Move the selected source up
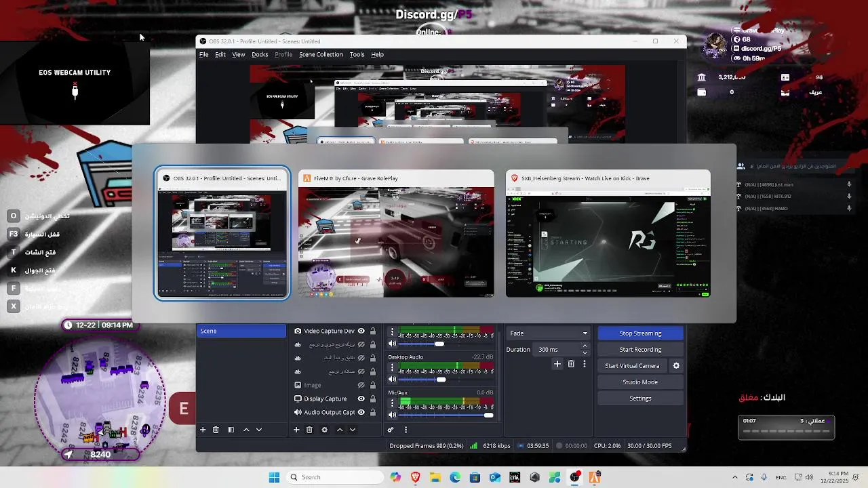 pos(340,430)
